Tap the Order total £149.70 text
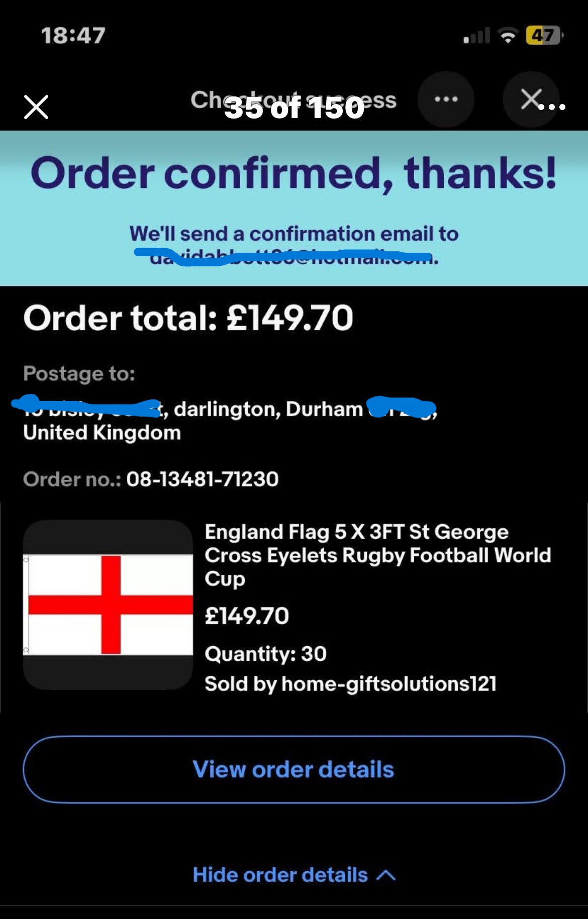Screen dimensions: 588x919 click(x=188, y=318)
